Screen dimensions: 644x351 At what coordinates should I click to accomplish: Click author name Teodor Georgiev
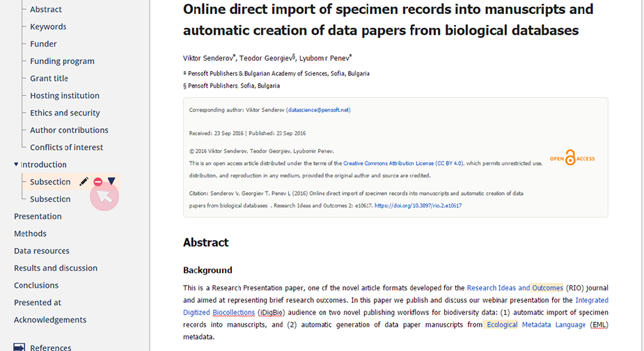click(x=266, y=58)
